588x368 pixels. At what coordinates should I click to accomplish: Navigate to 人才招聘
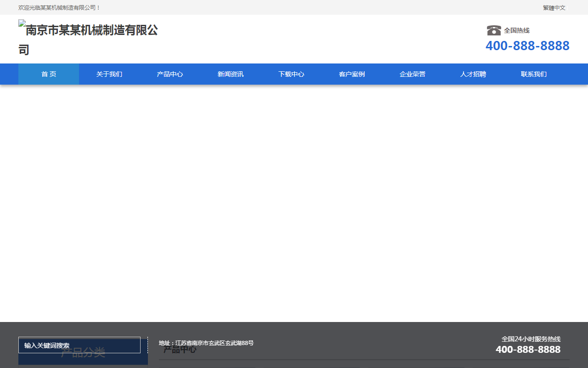473,74
